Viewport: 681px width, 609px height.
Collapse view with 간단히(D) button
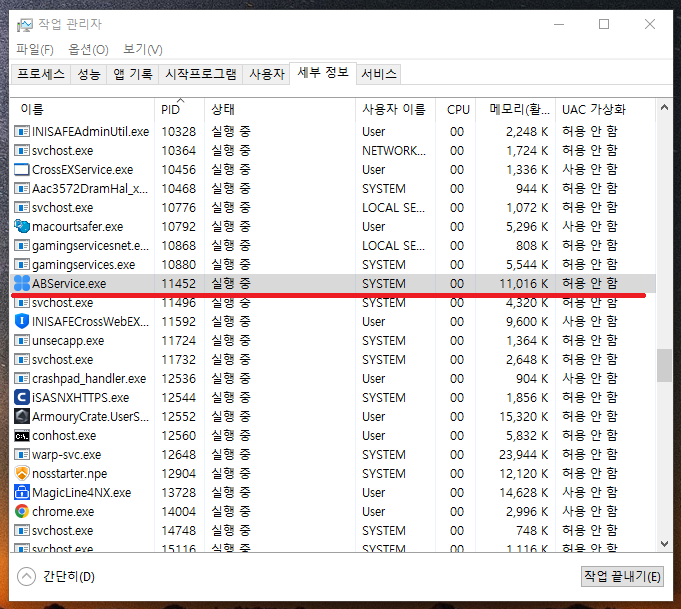(x=56, y=576)
